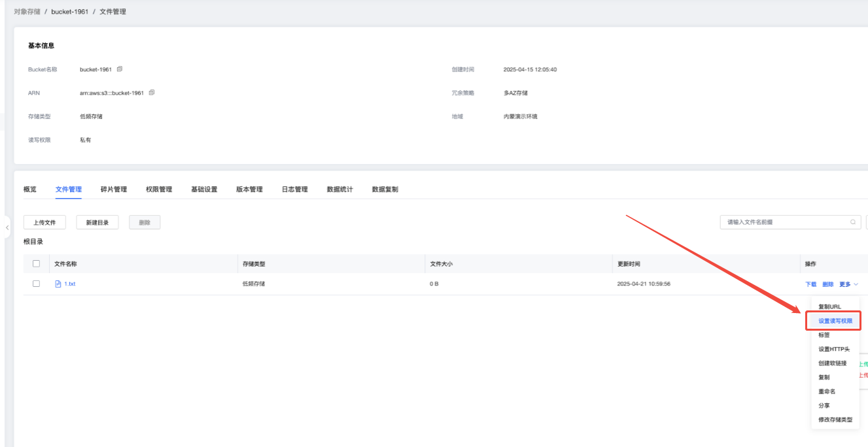Click the search magnifier icon in filter box
This screenshot has height=447, width=868.
pos(853,222)
